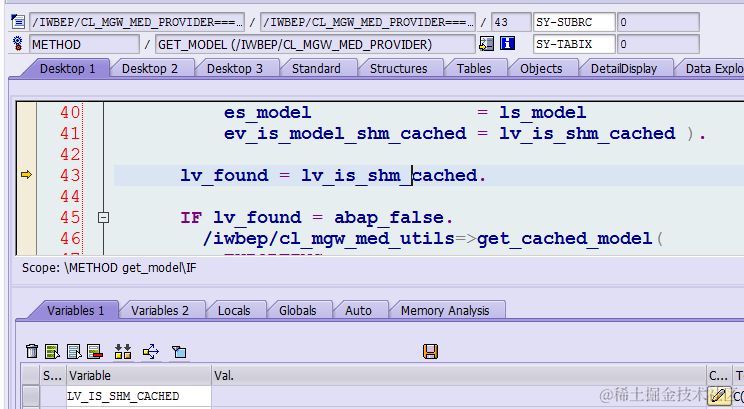Open the Tables tab
Screen dimensions: 744x409
coord(474,69)
